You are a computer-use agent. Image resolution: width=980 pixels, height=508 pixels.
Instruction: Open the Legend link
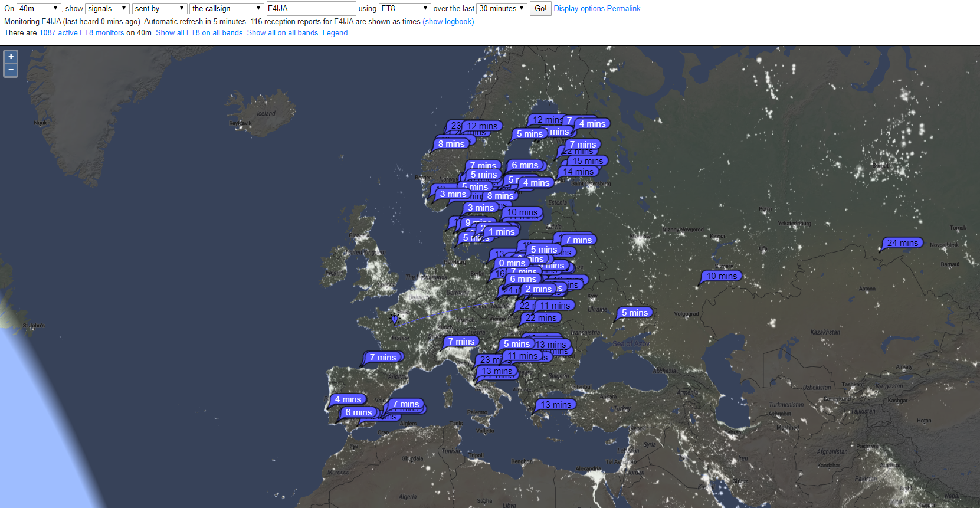point(335,33)
